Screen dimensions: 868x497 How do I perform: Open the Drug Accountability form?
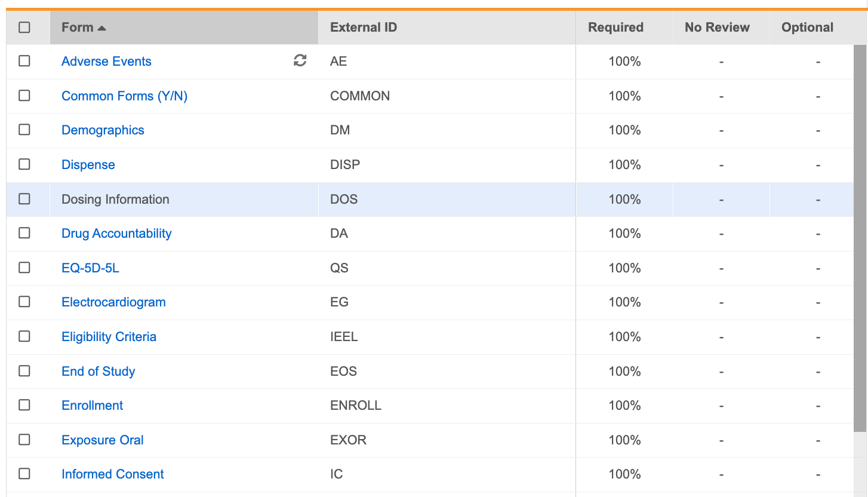point(116,234)
